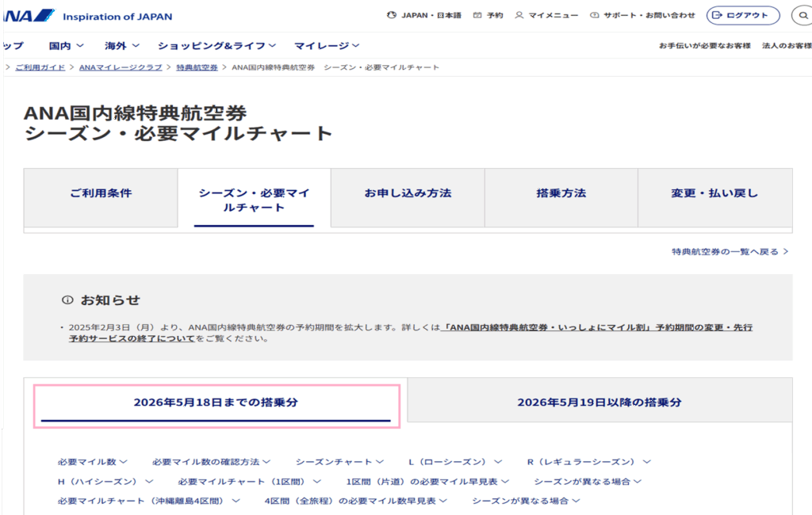Click the ログアウト logout button

tap(743, 16)
